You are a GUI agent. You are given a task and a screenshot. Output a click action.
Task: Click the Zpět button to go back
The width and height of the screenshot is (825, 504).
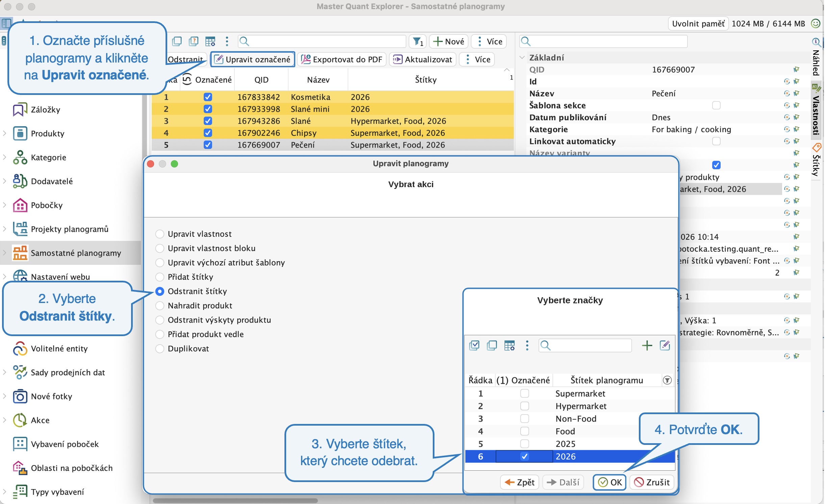520,482
